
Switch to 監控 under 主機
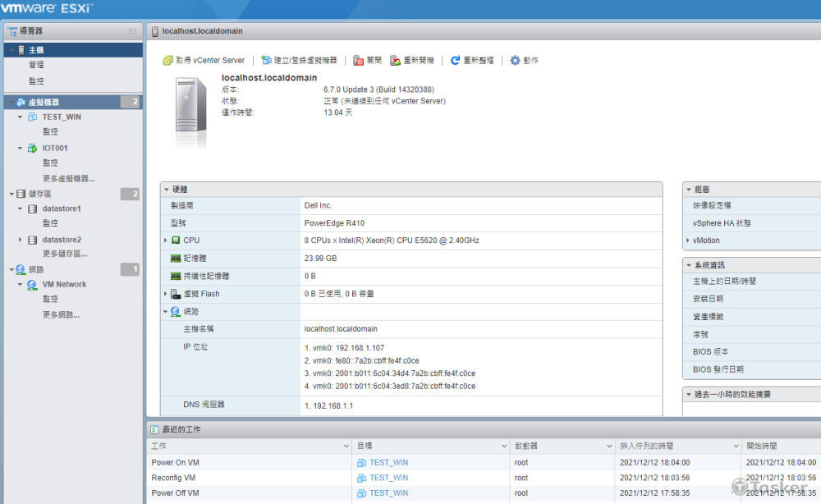34,80
